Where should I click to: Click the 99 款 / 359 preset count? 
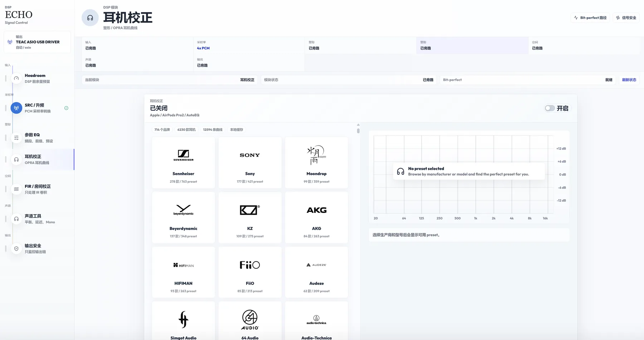tap(316, 182)
